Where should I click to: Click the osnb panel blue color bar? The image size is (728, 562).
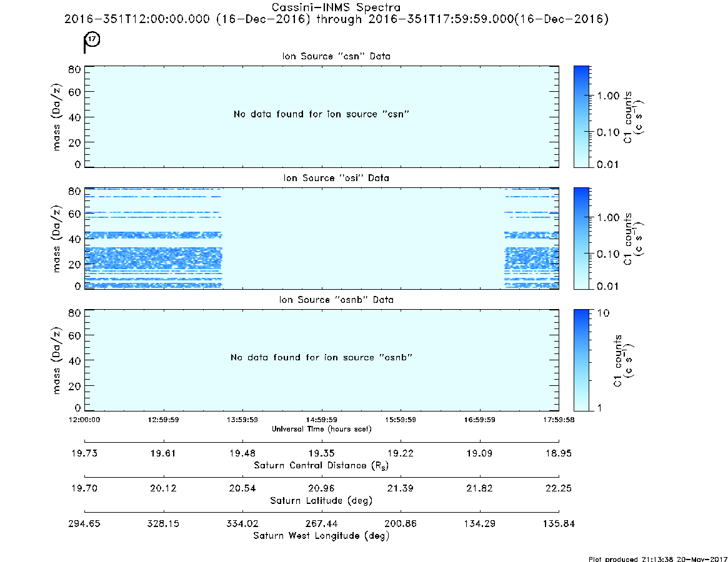[x=581, y=360]
